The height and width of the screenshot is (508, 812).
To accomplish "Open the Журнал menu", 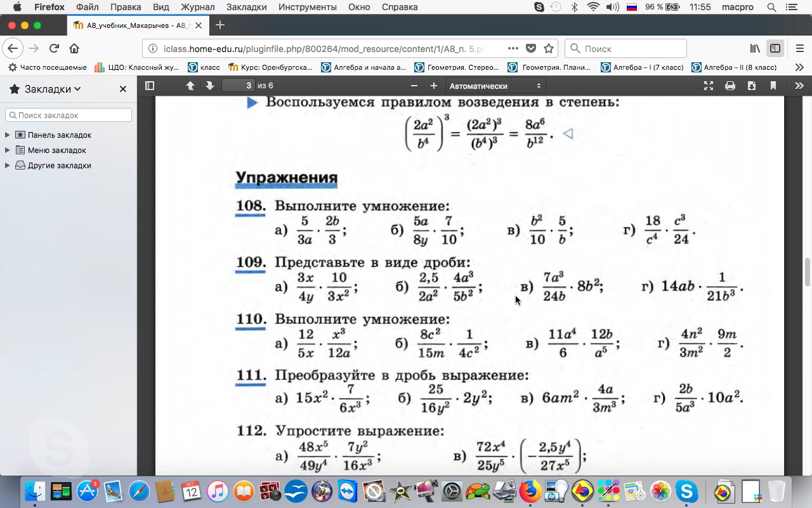I will 197,7.
